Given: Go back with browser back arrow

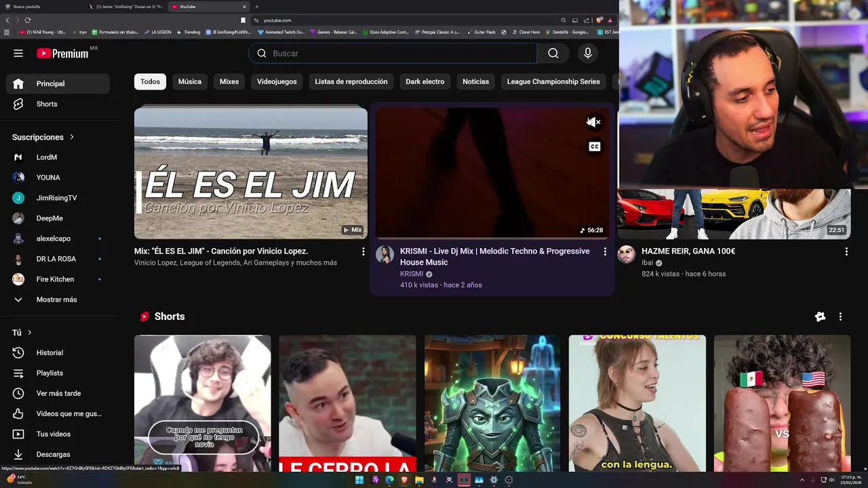Looking at the screenshot, I should (7, 20).
